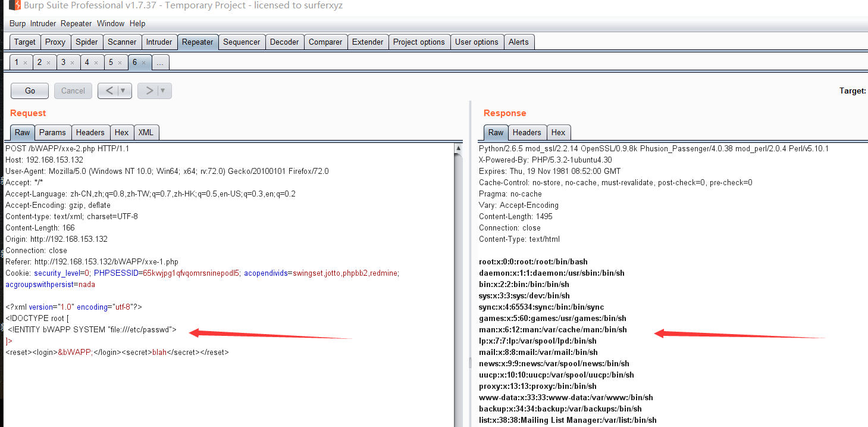This screenshot has height=427, width=868.
Task: Go forward to next request in history
Action: (148, 91)
